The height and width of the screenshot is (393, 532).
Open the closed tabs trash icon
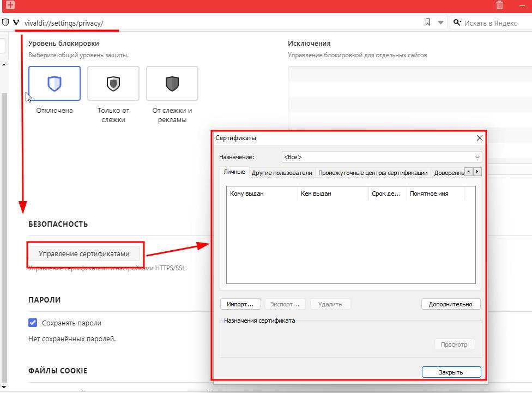coord(499,5)
